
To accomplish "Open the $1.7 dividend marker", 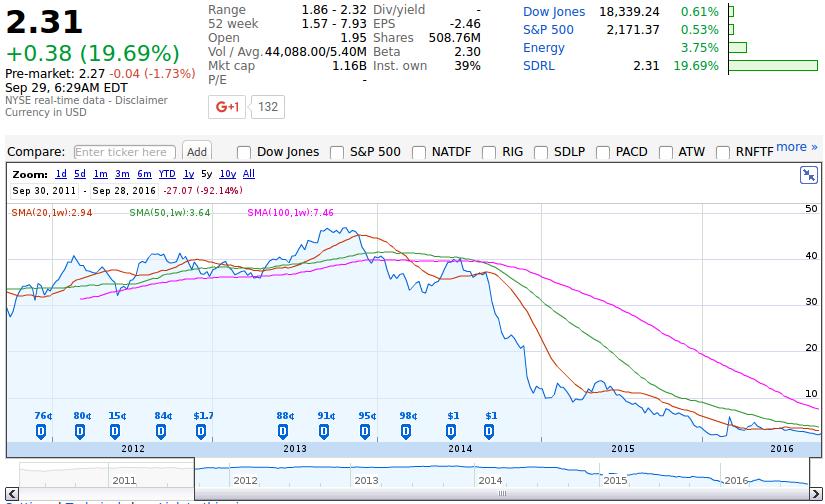I will [201, 432].
